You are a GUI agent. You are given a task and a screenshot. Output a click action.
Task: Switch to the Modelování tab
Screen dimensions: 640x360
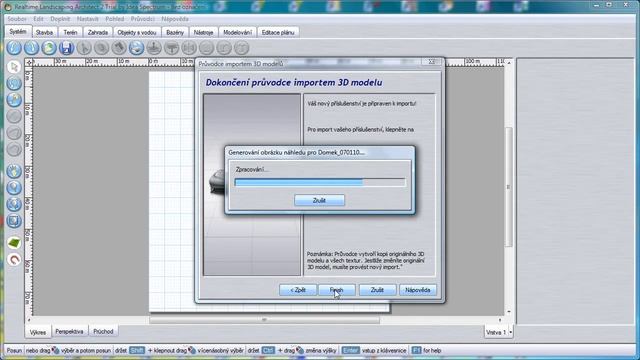238,32
